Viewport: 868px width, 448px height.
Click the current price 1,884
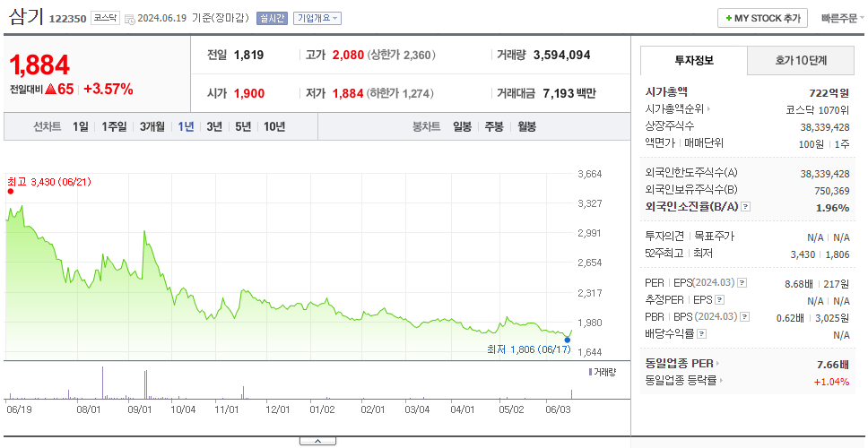coord(39,65)
